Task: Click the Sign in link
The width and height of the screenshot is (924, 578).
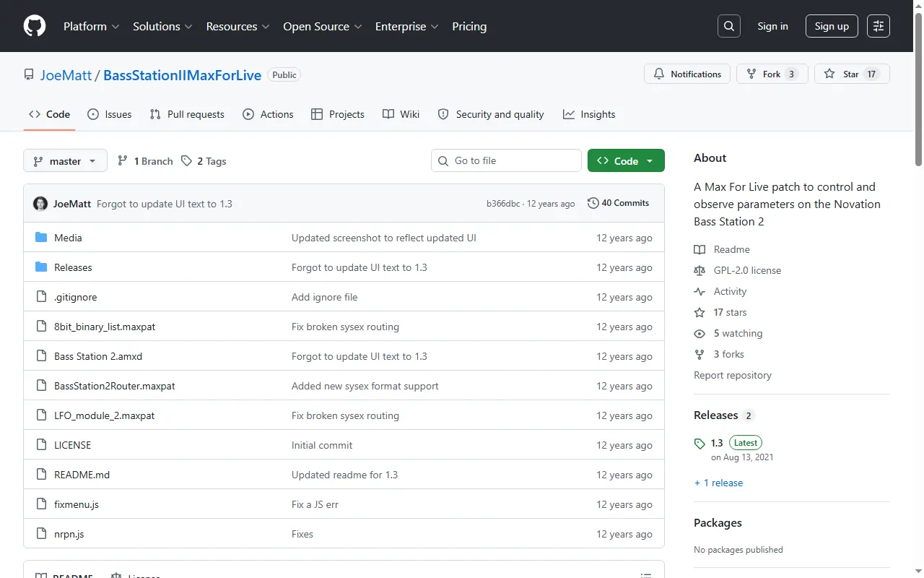Action: (772, 26)
